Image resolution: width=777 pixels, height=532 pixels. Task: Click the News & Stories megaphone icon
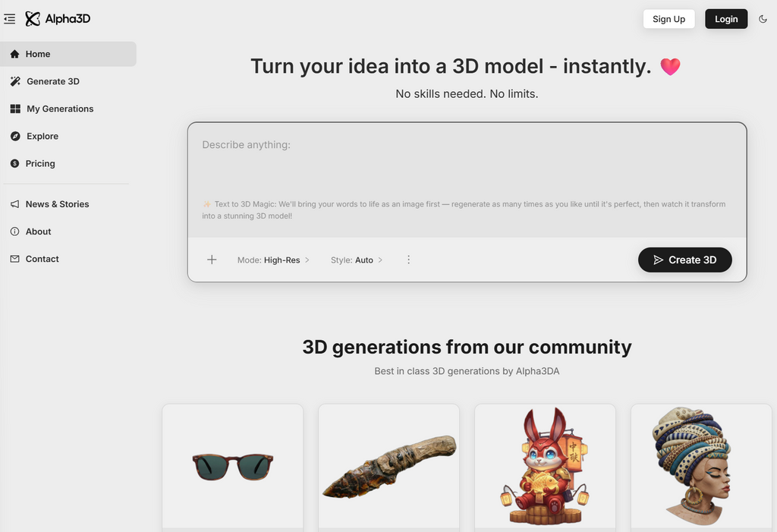15,204
